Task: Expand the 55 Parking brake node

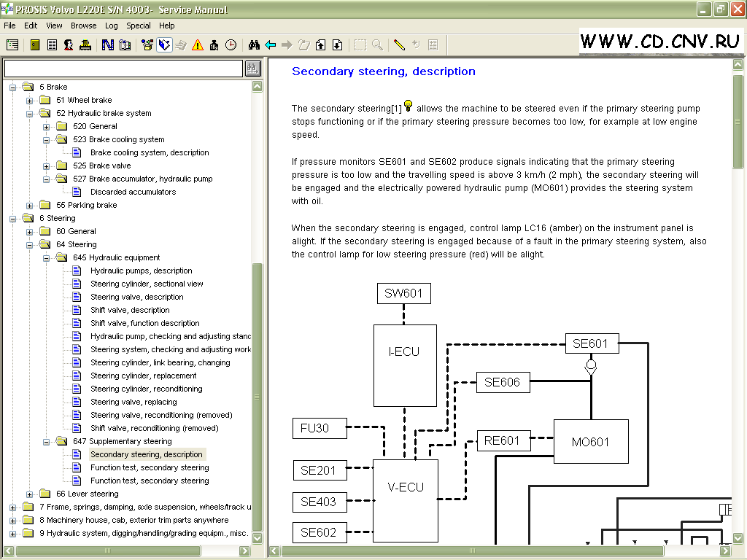Action: pyautogui.click(x=29, y=206)
